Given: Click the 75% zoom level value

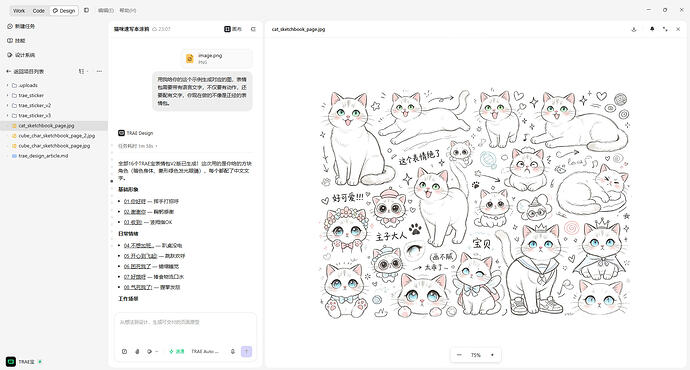Looking at the screenshot, I should click(x=476, y=355).
